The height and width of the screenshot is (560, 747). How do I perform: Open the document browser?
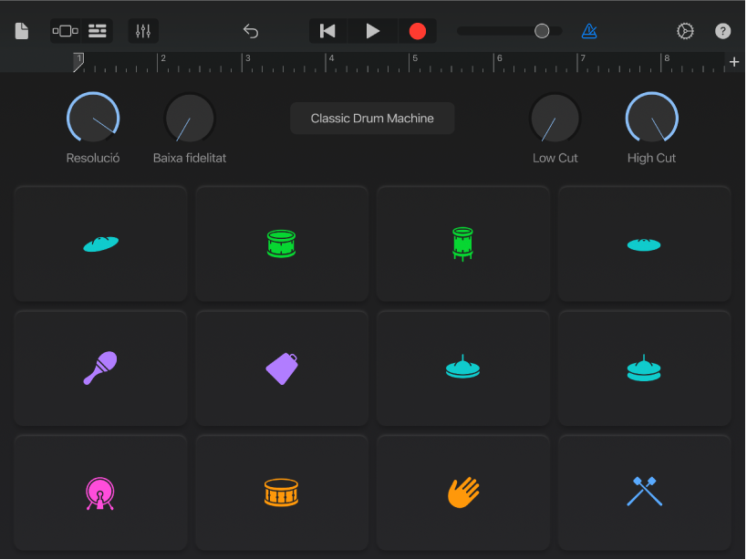pyautogui.click(x=21, y=30)
